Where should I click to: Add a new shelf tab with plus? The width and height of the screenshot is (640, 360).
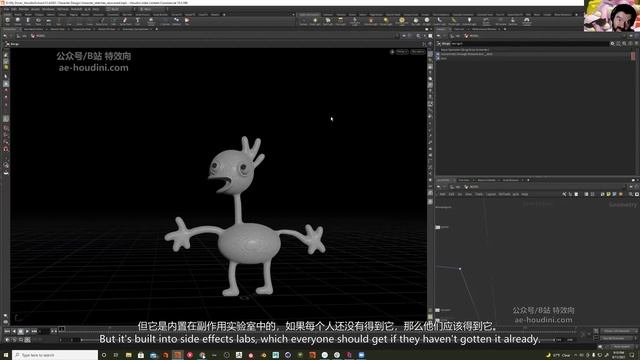click(224, 15)
